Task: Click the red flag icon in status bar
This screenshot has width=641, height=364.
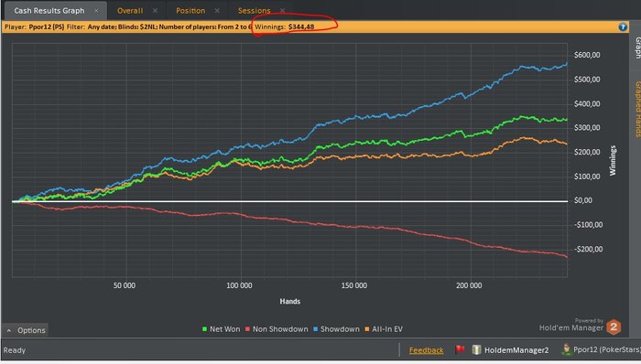Action: pos(460,349)
